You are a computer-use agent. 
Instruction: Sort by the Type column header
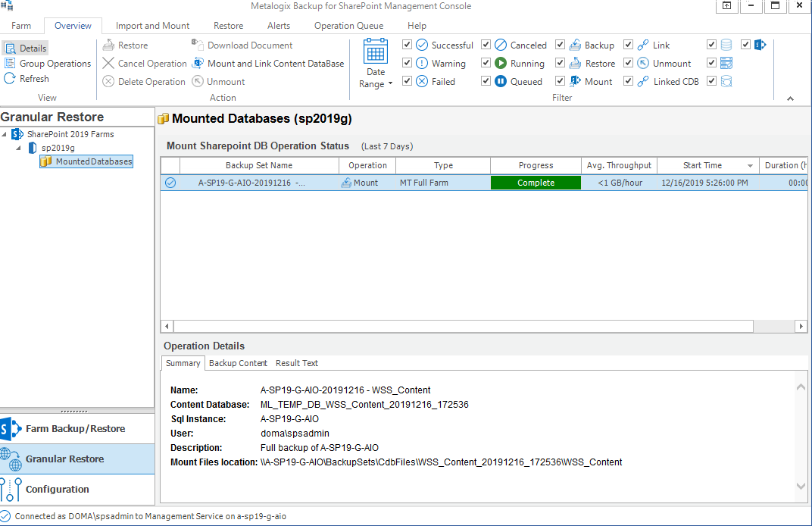point(443,165)
